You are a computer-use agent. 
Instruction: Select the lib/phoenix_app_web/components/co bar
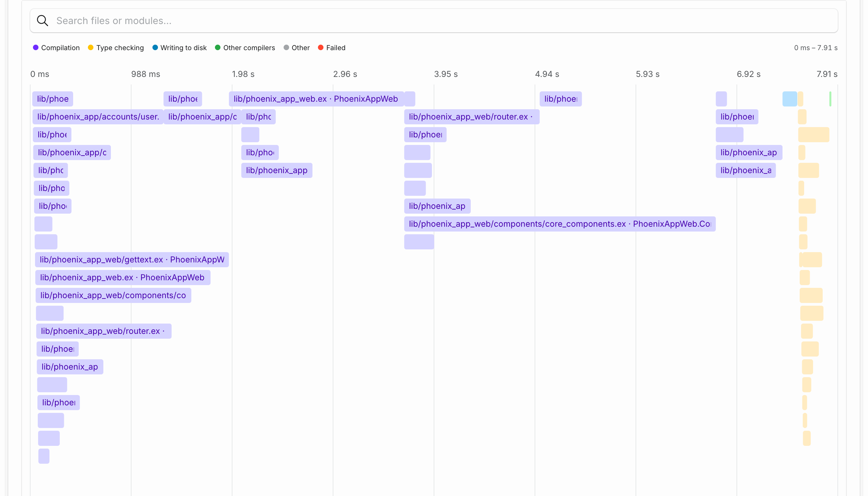[113, 295]
